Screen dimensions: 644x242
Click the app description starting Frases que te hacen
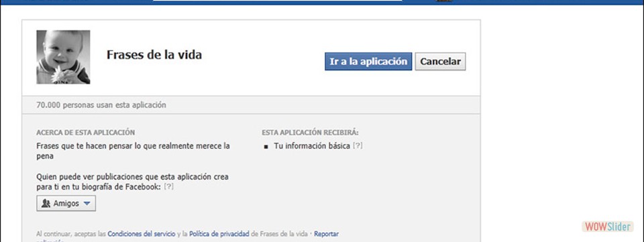(133, 151)
